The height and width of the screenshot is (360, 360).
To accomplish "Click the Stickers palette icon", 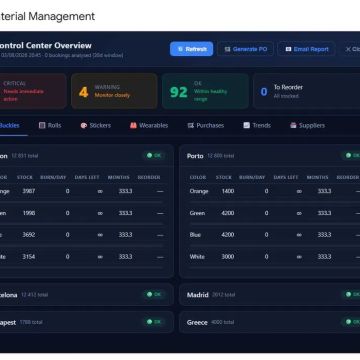I will (84, 125).
